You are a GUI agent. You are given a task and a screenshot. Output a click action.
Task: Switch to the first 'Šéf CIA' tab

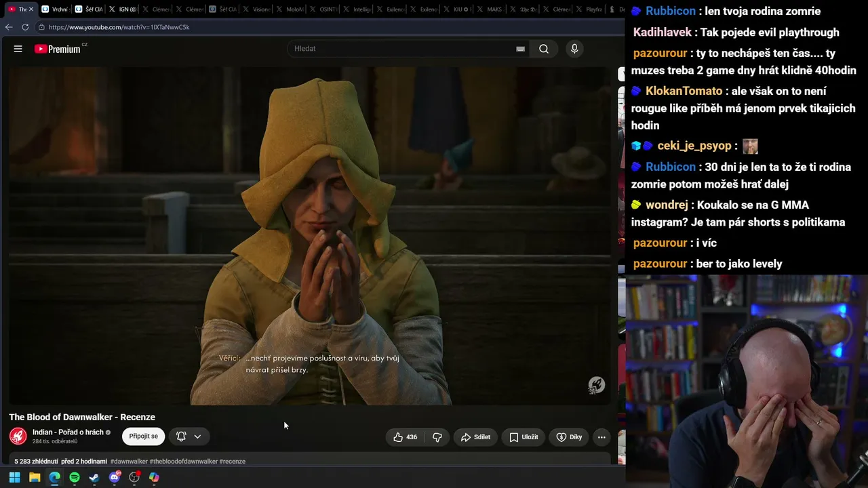click(88, 9)
